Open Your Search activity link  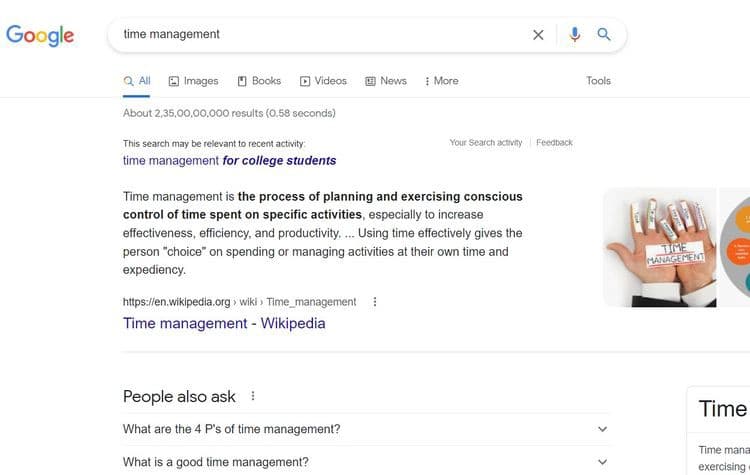pyautogui.click(x=486, y=143)
